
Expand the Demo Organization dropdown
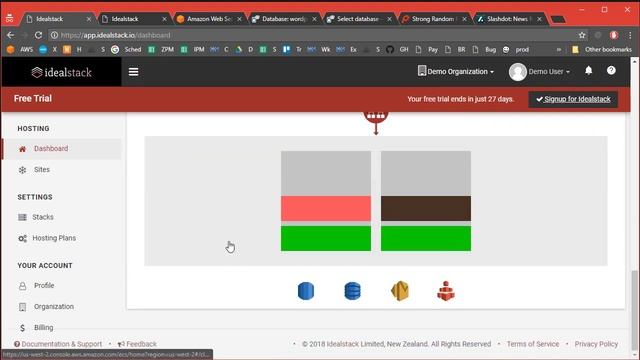click(x=456, y=71)
